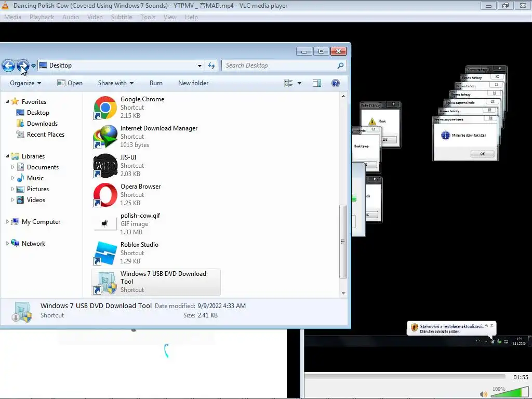Screen dimensions: 532x399
Task: Click the blue info icon in dialog
Action: click(x=445, y=135)
